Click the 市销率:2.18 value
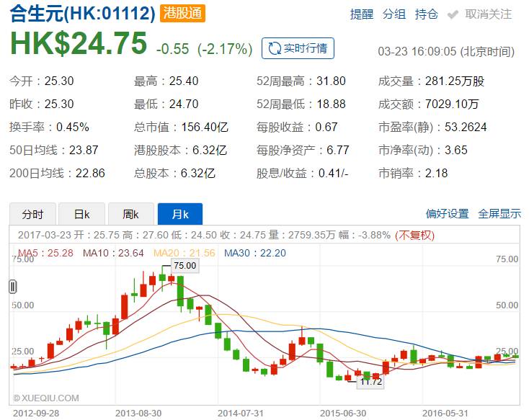 [x=436, y=173]
